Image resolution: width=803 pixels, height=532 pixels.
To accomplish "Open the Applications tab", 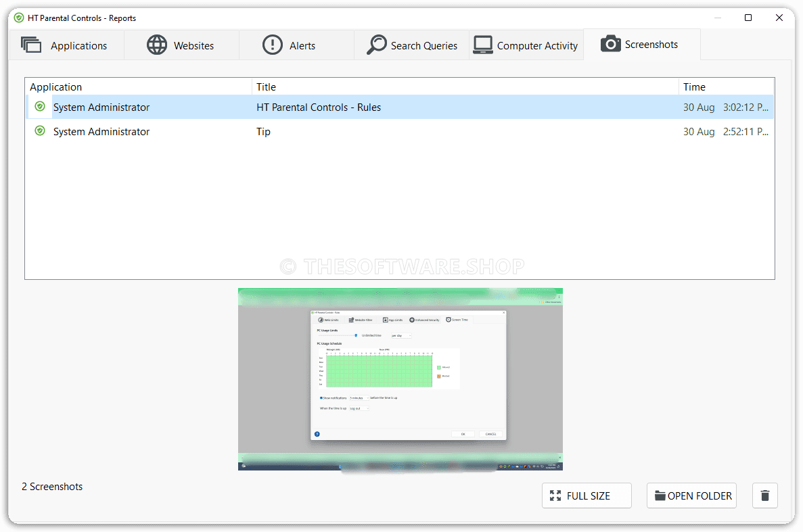I will 66,45.
